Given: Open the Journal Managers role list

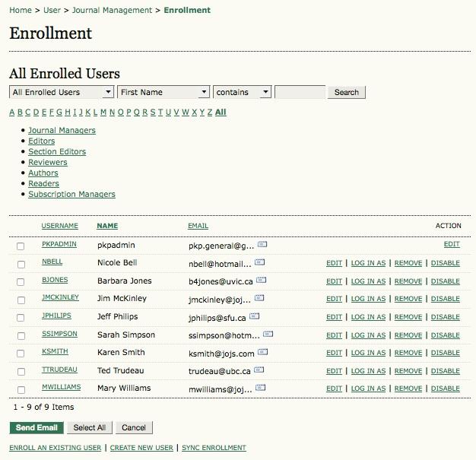Looking at the screenshot, I should tap(62, 130).
